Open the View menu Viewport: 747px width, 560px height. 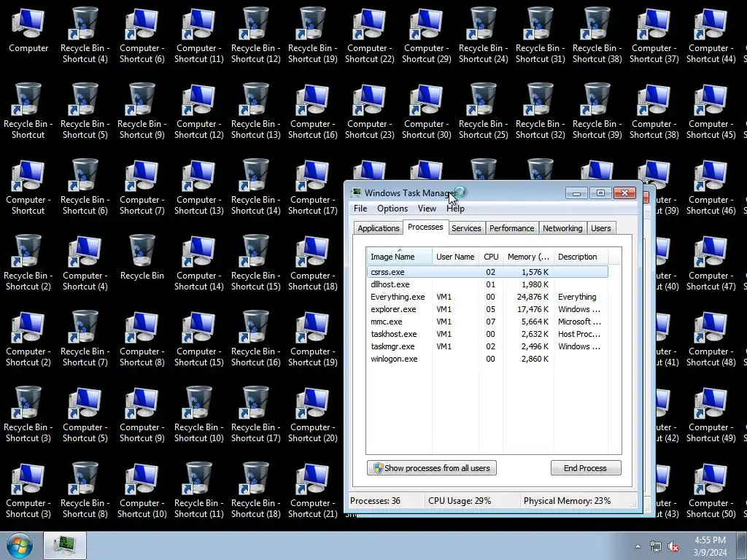coord(427,209)
